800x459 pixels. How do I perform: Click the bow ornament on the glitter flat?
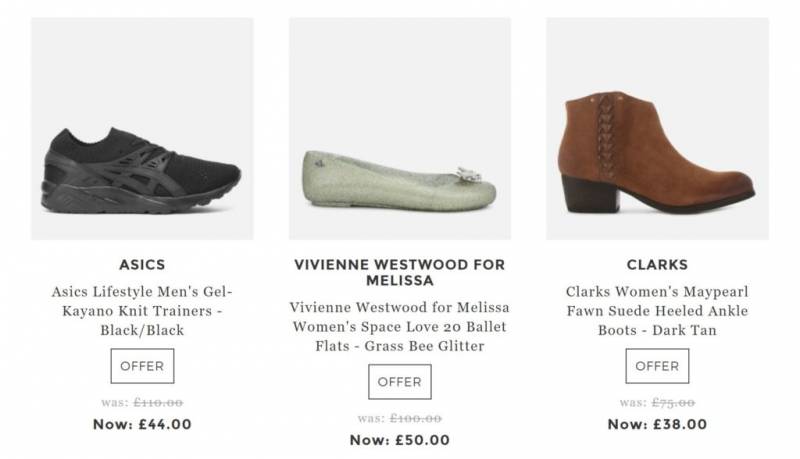pos(464,172)
